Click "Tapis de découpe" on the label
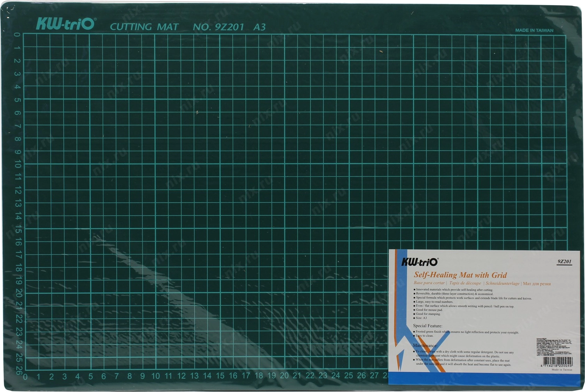The height and width of the screenshot is (392, 585). click(x=465, y=284)
